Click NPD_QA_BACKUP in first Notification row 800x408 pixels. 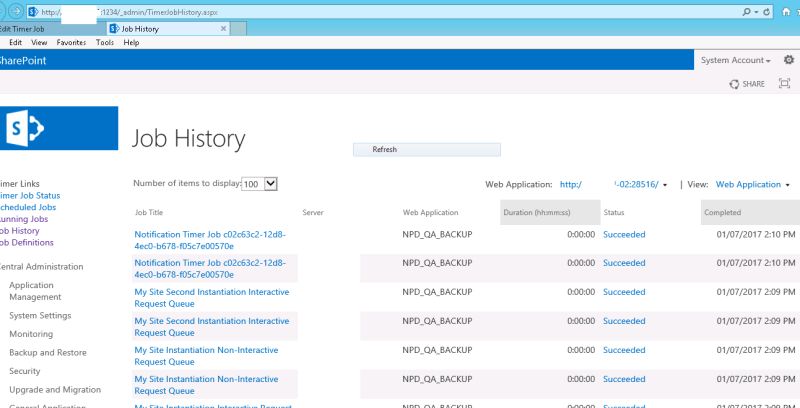click(437, 235)
